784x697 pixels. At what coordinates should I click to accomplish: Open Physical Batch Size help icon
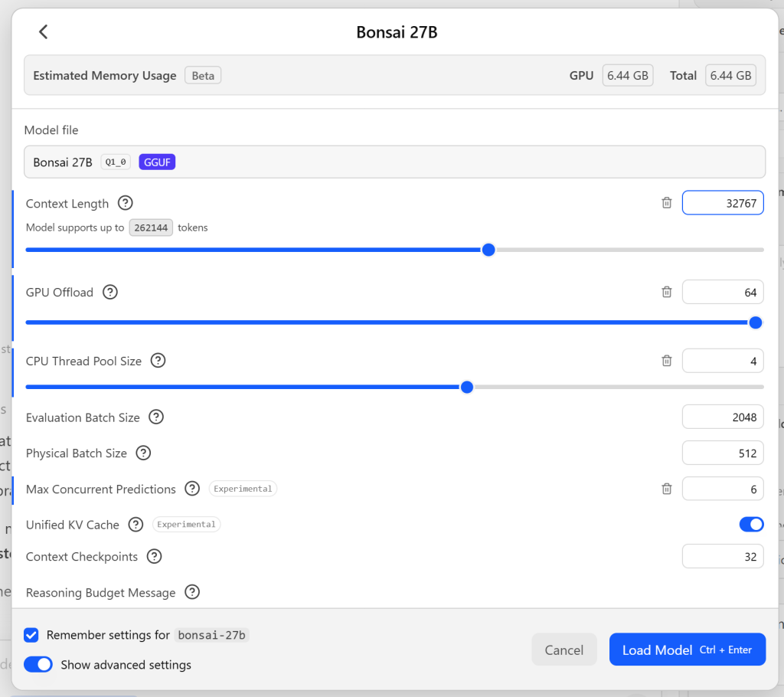pos(143,453)
